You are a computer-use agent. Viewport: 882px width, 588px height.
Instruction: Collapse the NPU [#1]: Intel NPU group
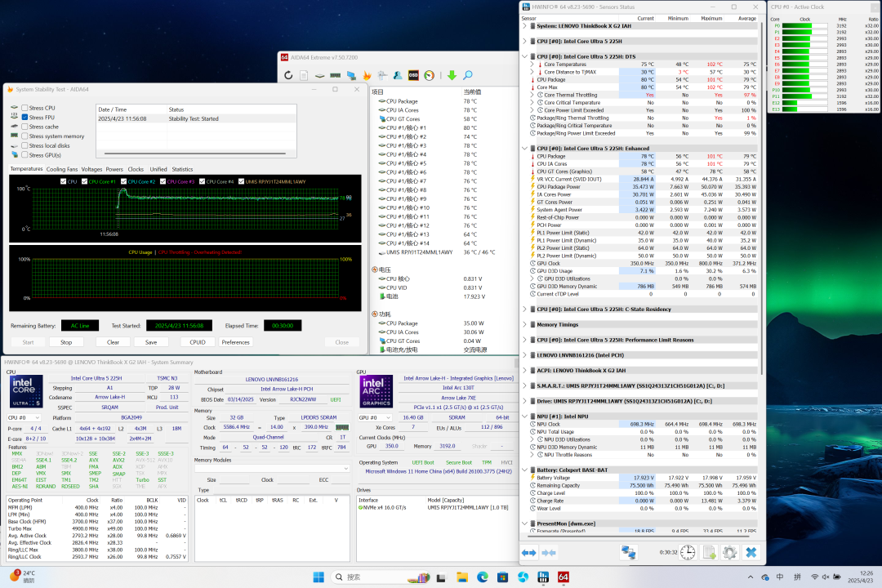(525, 416)
